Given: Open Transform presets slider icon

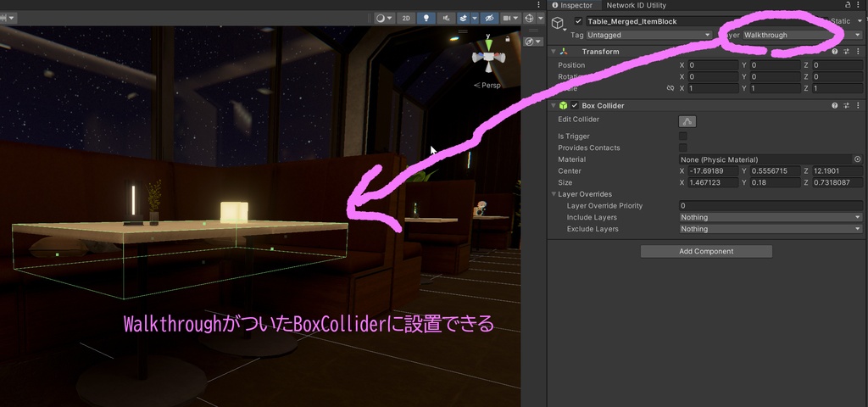Looking at the screenshot, I should [847, 52].
